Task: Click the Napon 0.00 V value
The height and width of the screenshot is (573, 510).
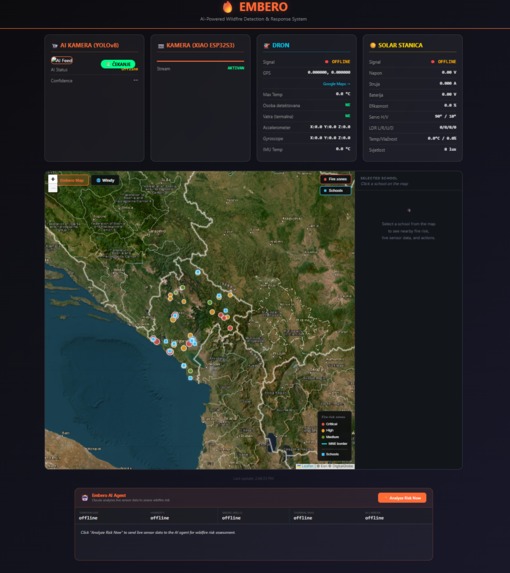Action: coord(449,72)
